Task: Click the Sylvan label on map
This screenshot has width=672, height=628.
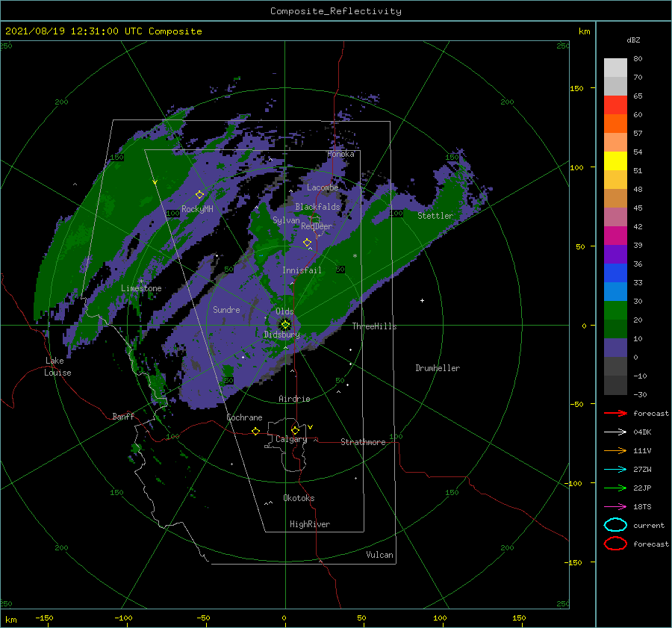Action: (x=286, y=220)
